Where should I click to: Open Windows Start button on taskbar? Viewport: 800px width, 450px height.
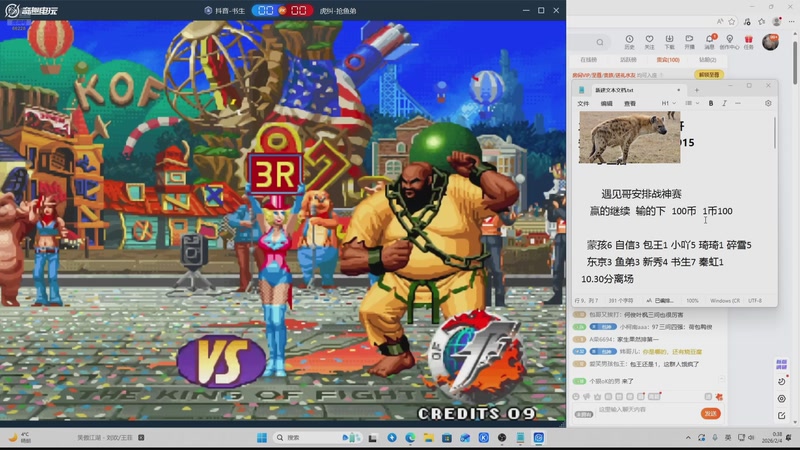(x=262, y=438)
